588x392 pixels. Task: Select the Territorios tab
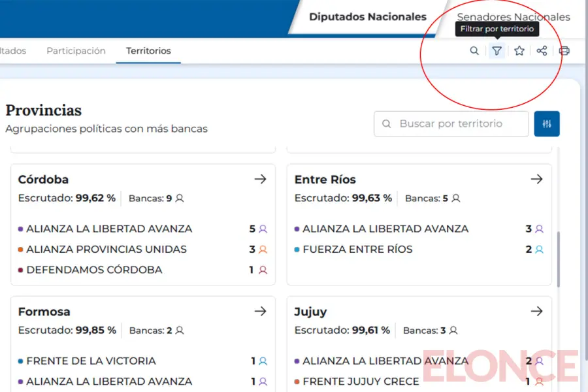148,51
